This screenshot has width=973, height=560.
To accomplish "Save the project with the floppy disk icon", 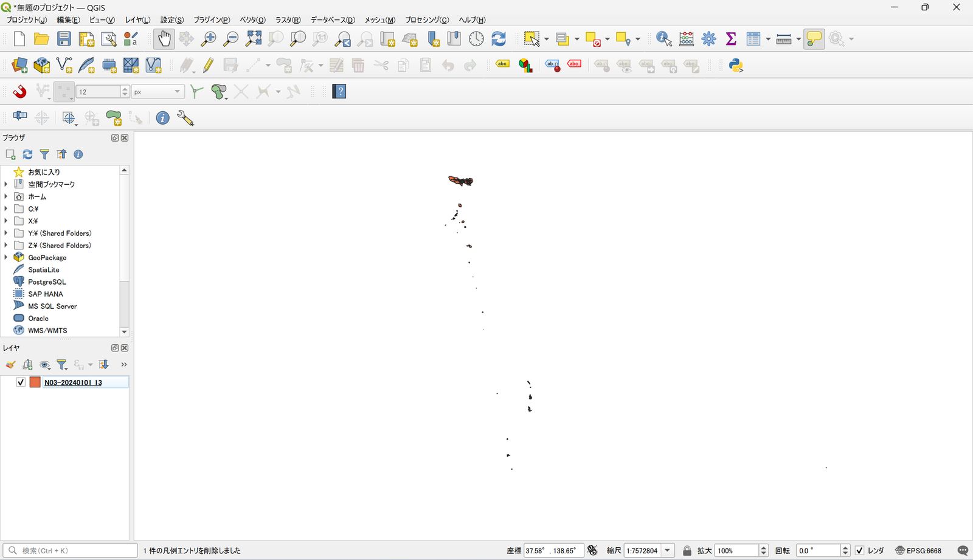I will (64, 39).
